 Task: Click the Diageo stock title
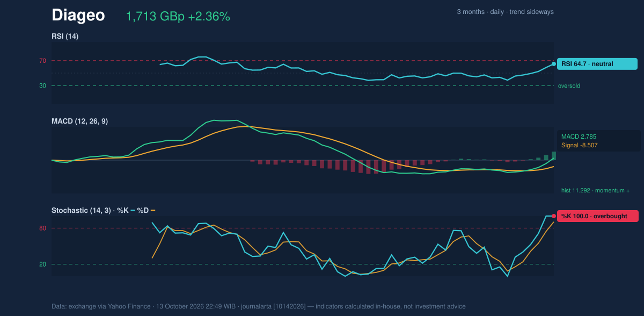(x=78, y=16)
